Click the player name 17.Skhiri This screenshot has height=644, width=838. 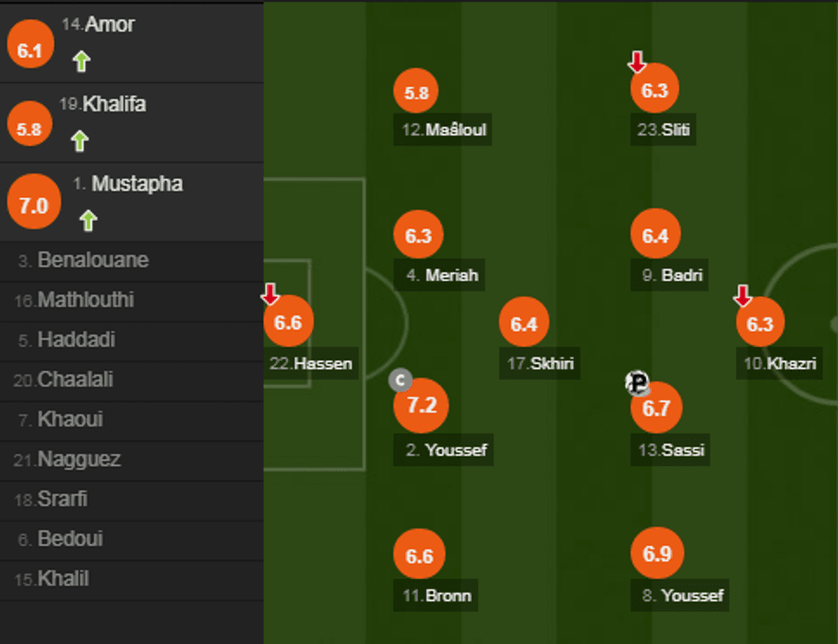point(540,363)
